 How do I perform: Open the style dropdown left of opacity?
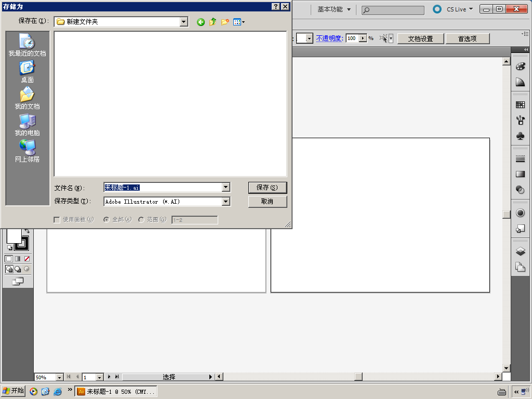tap(309, 38)
